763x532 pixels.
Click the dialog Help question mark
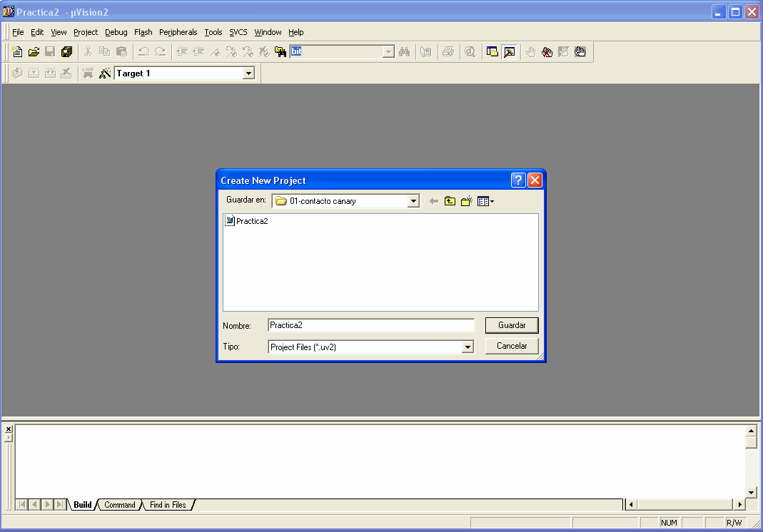point(519,180)
